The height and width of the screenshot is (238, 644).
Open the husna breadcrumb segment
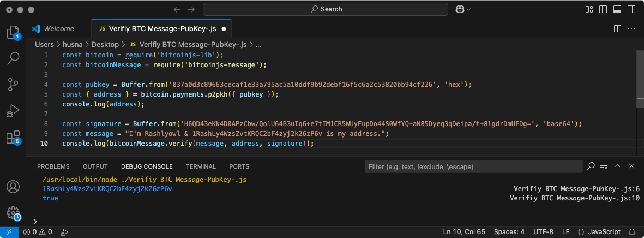click(73, 44)
